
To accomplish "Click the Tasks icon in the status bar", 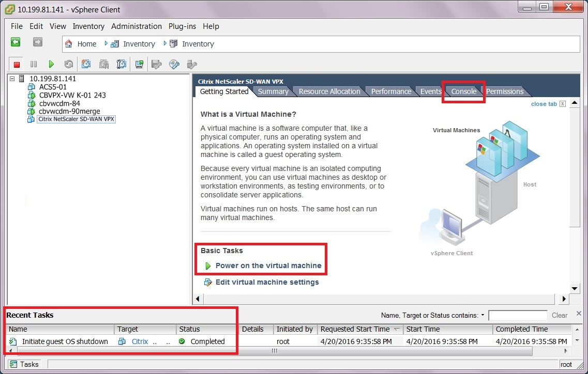I will click(x=13, y=364).
